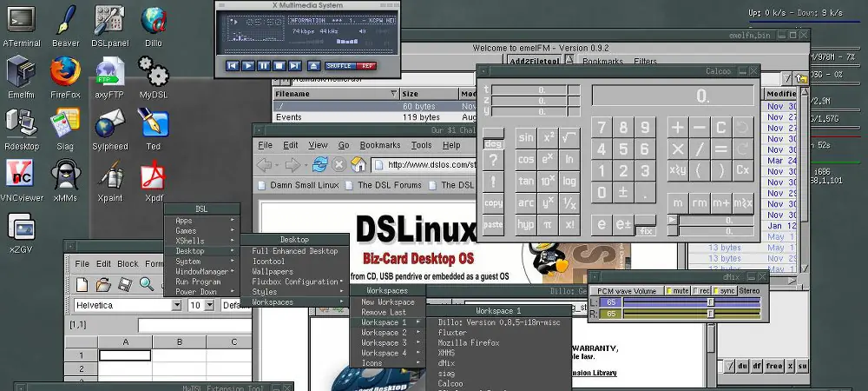Click the Firefox Reload toolbar icon
Viewport: 868px width, 391px height.
coord(320,164)
